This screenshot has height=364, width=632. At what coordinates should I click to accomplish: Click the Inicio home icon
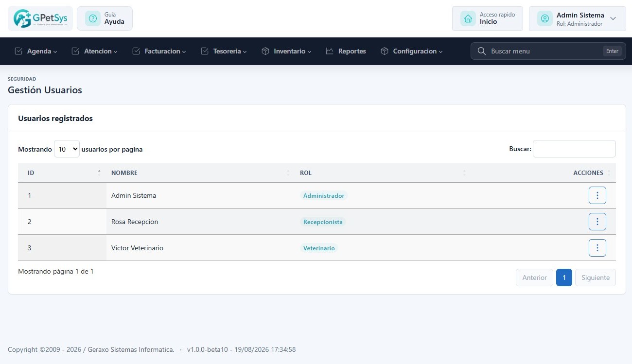[468, 18]
